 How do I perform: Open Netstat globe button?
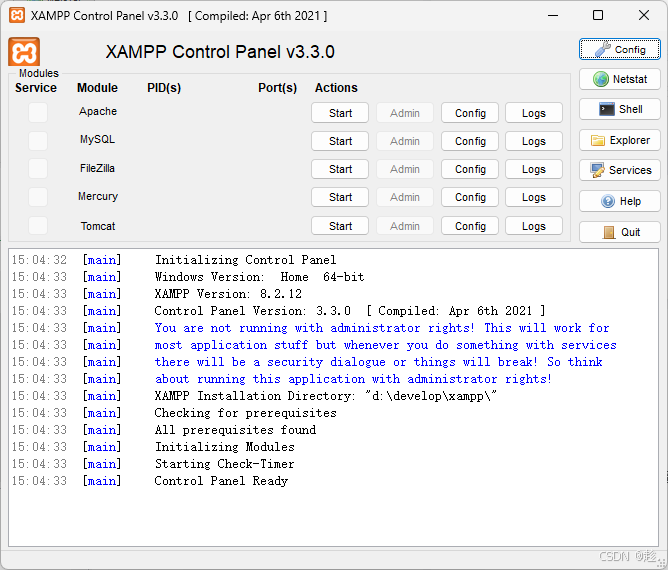pyautogui.click(x=619, y=79)
